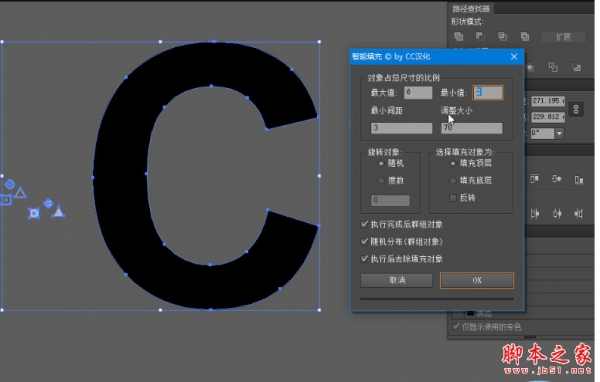Apply the Unite shape mode in Pathfinder
Viewport: 600px width, 382px height.
[x=458, y=36]
